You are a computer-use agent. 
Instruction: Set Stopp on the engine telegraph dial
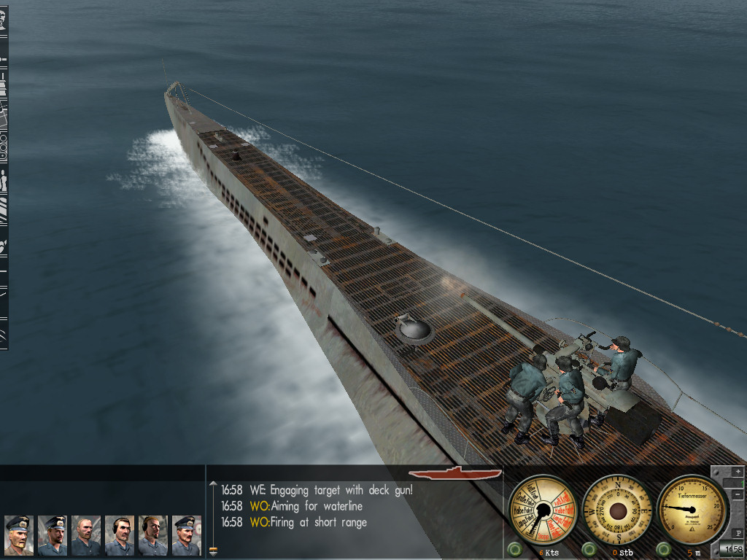(543, 536)
